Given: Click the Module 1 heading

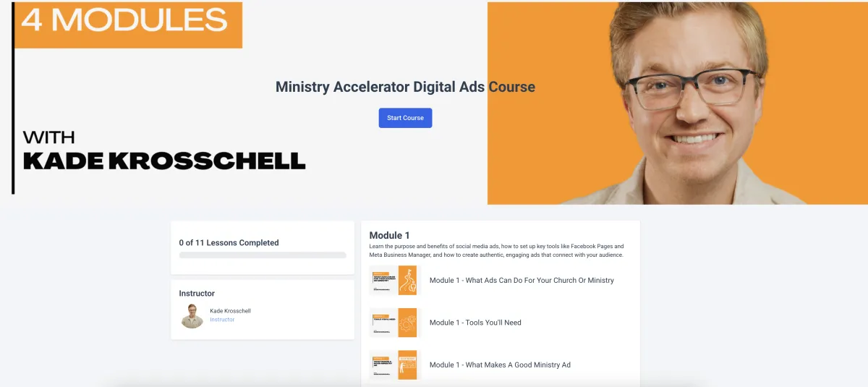Looking at the screenshot, I should click(389, 235).
